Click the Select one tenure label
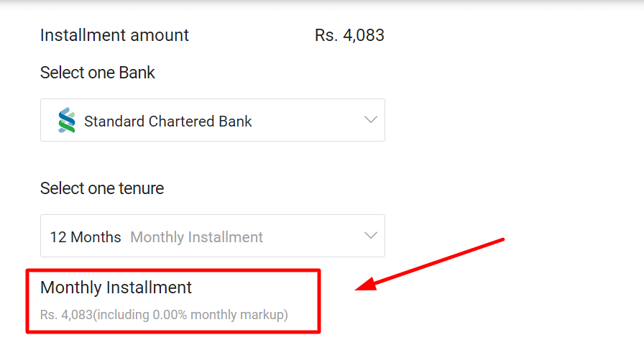This screenshot has width=644, height=340. click(102, 188)
